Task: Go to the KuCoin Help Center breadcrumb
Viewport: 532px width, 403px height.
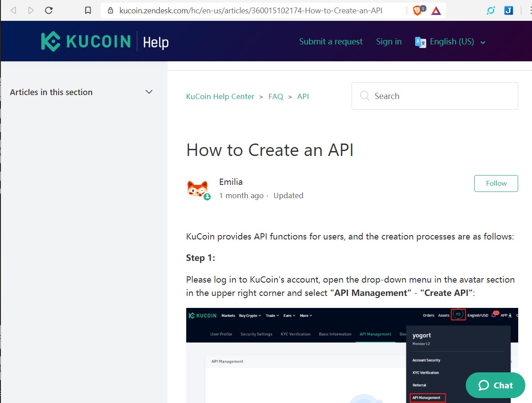Action: pyautogui.click(x=220, y=96)
